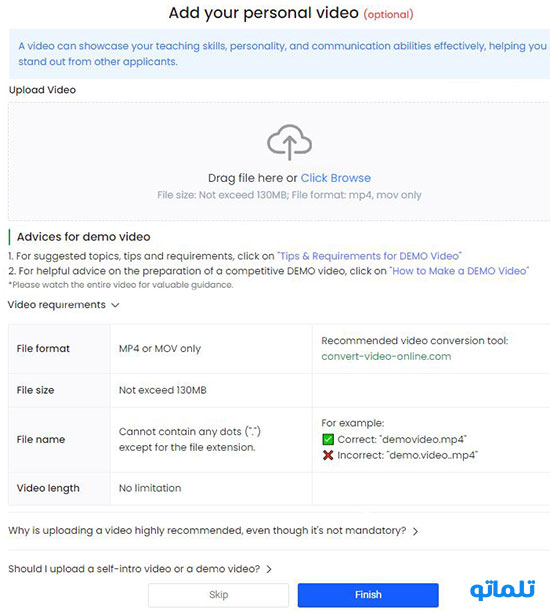Image resolution: width=550 pixels, height=613 pixels.
Task: Click the blue info banner about videos
Action: coord(279,54)
